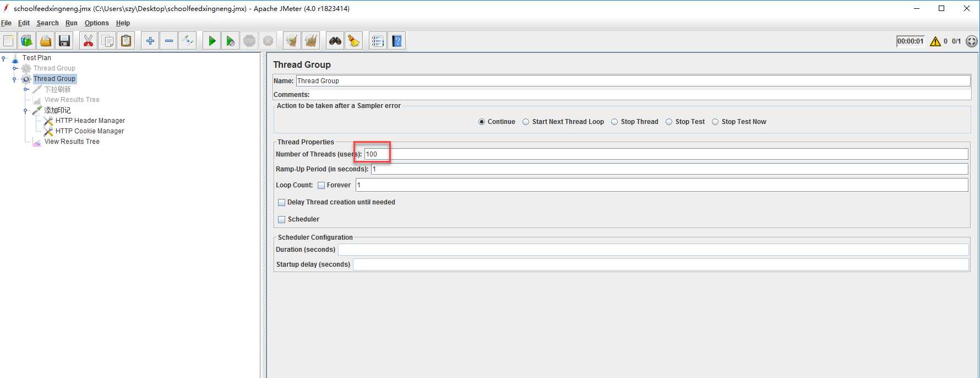Click Start no pauses icon
The height and width of the screenshot is (378, 980).
click(230, 41)
